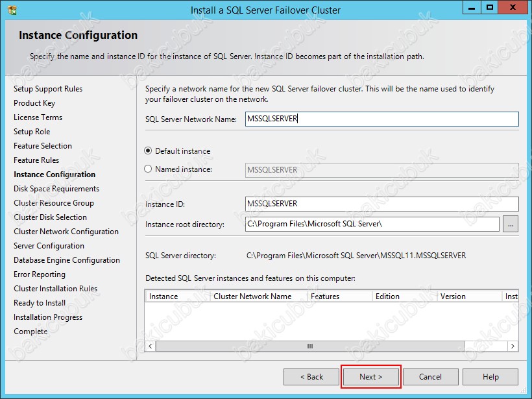
Task: Click the Version column header
Action: 469,296
